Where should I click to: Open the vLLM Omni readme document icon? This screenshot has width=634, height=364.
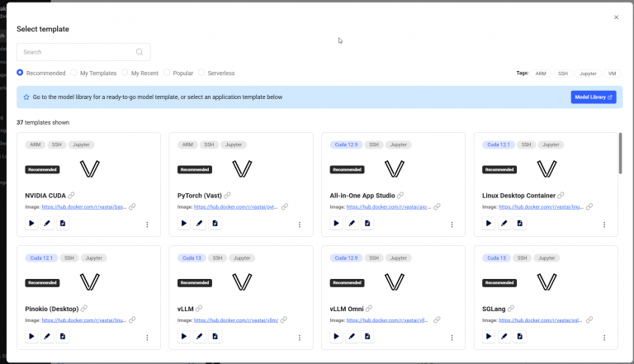point(367,337)
